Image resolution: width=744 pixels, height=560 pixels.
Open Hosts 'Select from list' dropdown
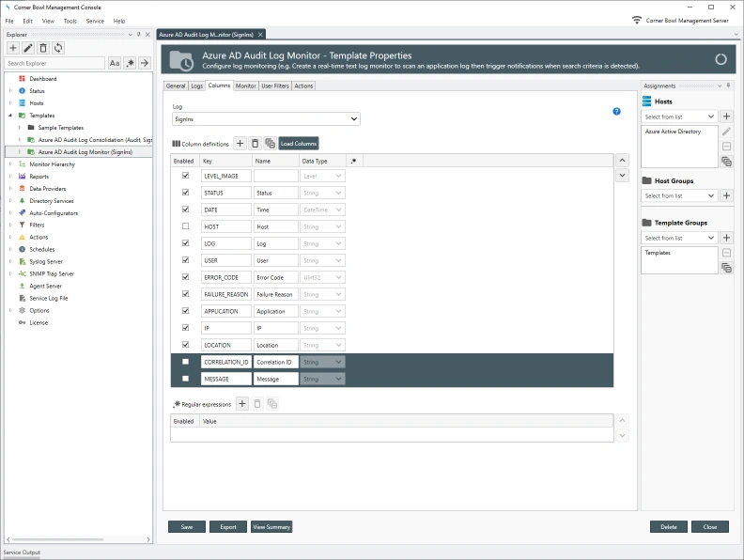click(679, 117)
